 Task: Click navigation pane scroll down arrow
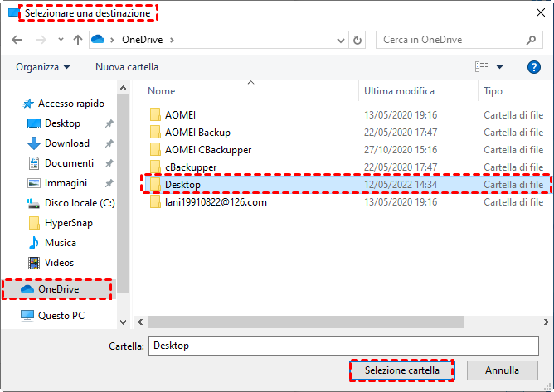(x=123, y=322)
